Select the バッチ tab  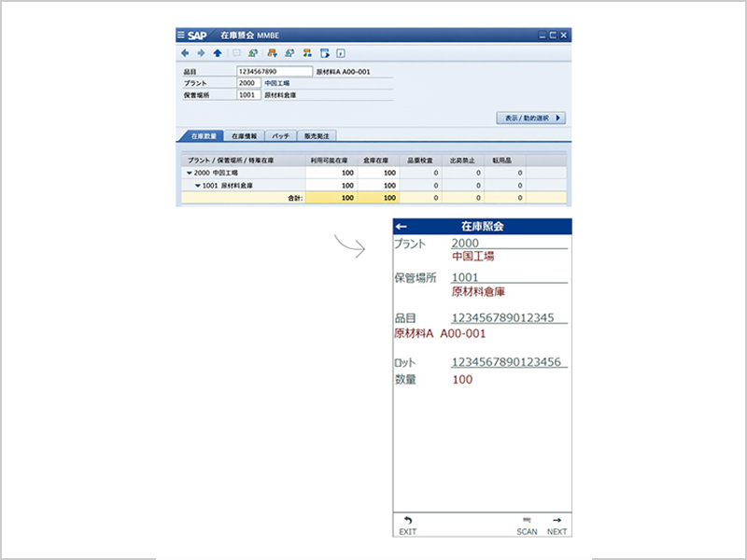[280, 135]
